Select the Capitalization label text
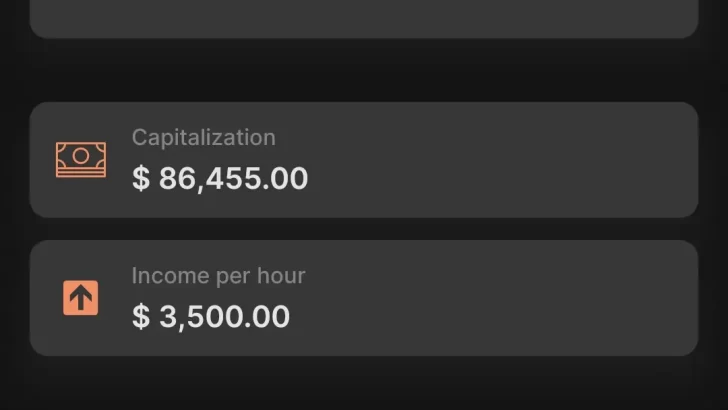The width and height of the screenshot is (728, 410). [x=203, y=138]
